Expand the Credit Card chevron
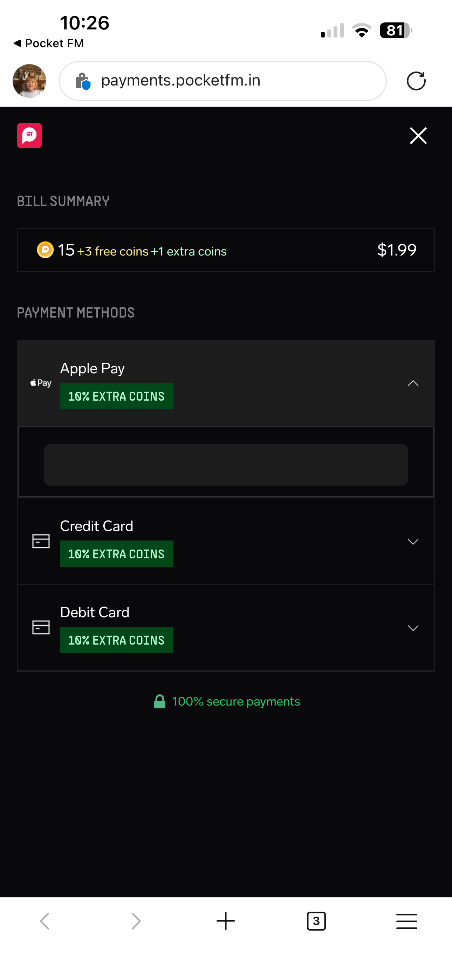The height and width of the screenshot is (980, 452). pos(413,542)
